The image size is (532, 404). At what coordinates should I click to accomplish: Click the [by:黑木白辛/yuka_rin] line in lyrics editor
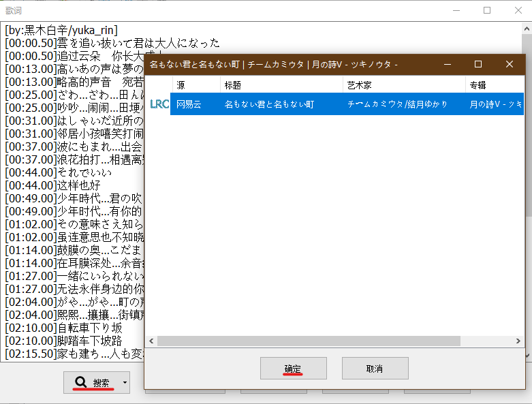(x=61, y=30)
